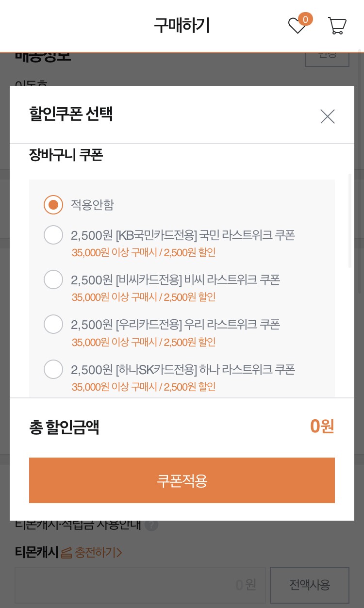
Task: Click the 구매하기 page title
Action: pyautogui.click(x=182, y=25)
